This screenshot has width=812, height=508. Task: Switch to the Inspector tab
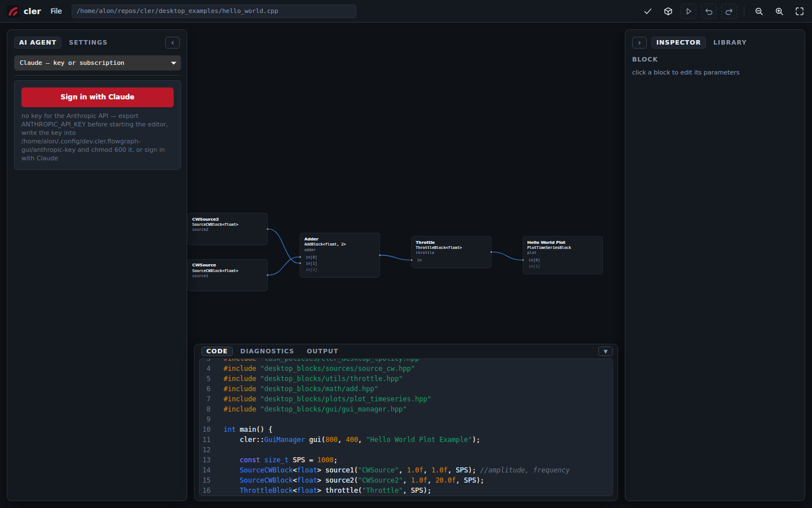pos(678,42)
